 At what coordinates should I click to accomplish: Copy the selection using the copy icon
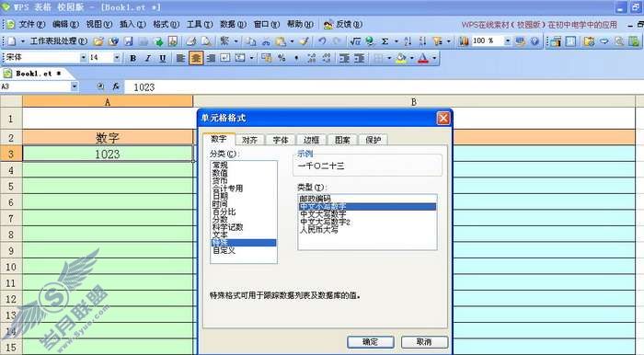(250, 41)
